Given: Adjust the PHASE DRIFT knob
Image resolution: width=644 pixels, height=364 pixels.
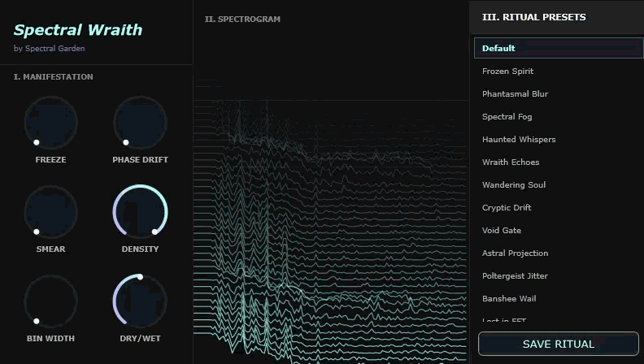Looking at the screenshot, I should pos(140,123).
